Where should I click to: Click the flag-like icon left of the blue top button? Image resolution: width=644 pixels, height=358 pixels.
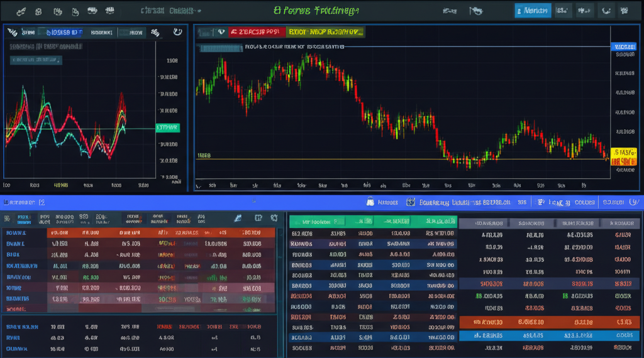click(x=475, y=11)
